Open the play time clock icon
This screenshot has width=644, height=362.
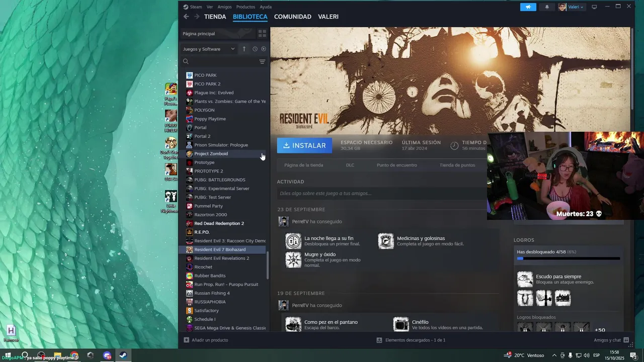tap(454, 145)
